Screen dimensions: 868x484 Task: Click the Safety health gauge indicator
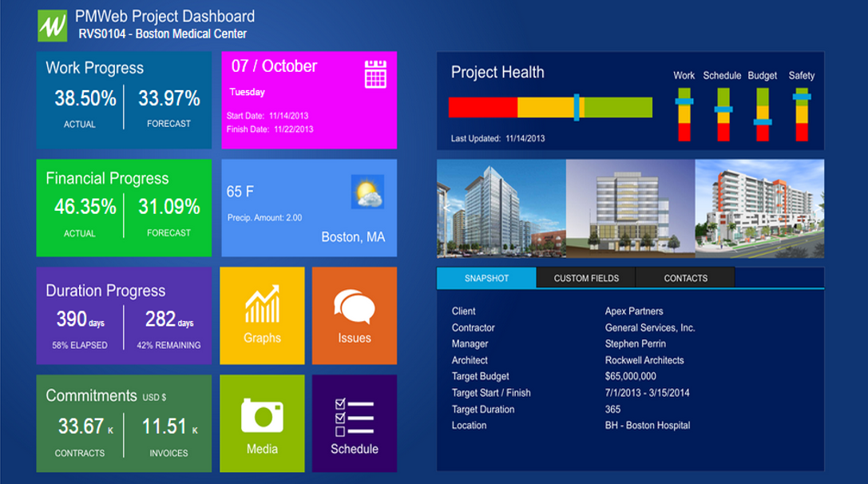pos(802,97)
